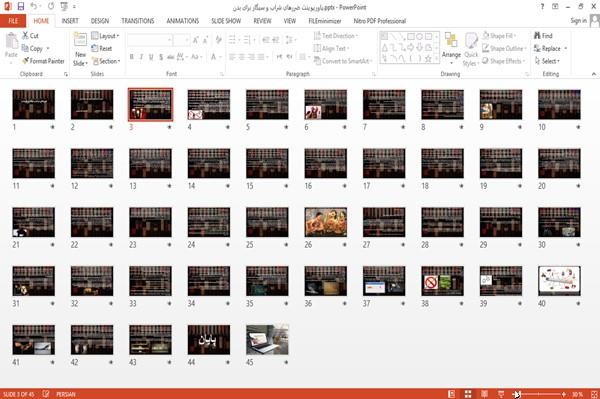Image resolution: width=600 pixels, height=399 pixels.
Task: Click the New Slide button icon
Action: [80, 41]
